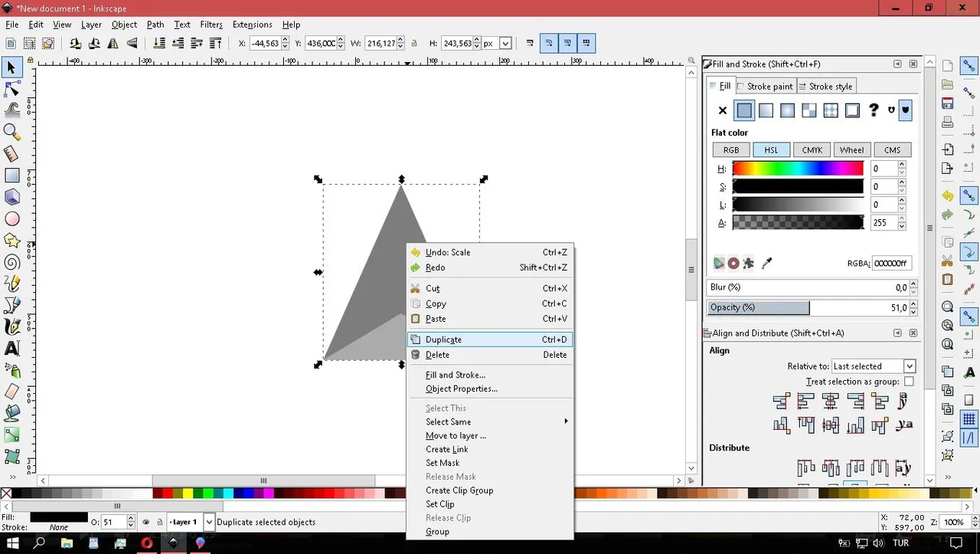Click the rotate 90° counter-clockwise icon
980x554 pixels.
point(76,44)
